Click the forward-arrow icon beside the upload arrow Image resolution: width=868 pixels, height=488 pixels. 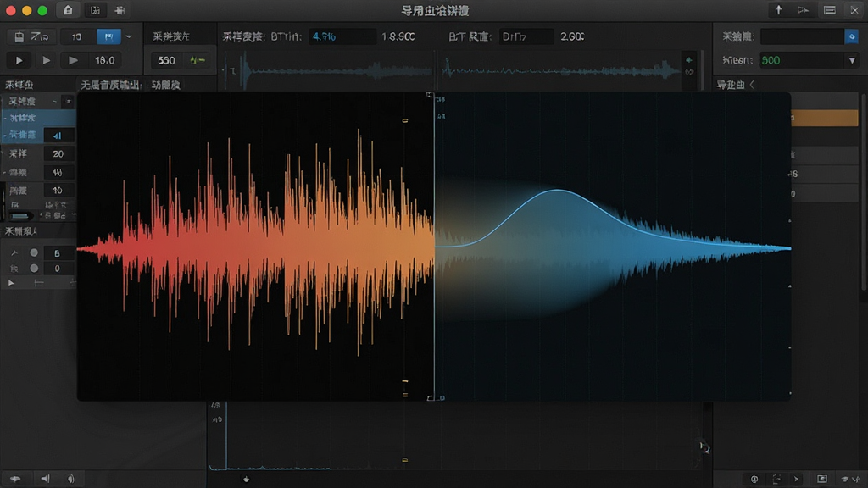(x=804, y=10)
